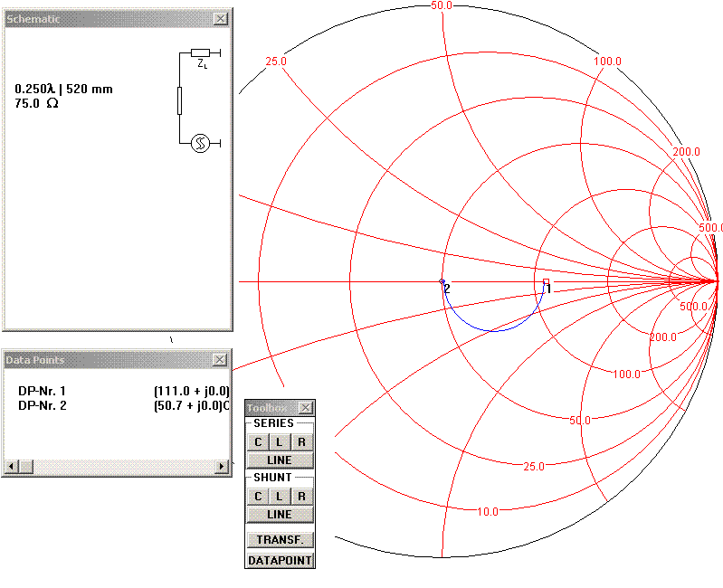Click the lower 25.0 chart label

534,467
